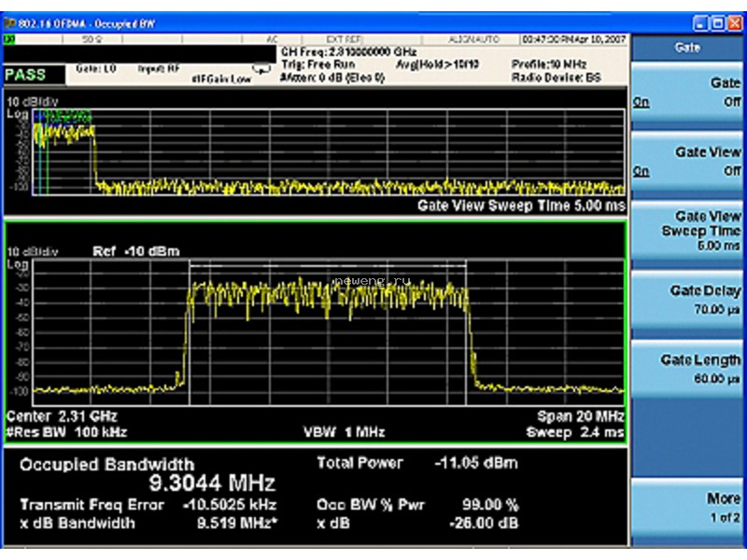Close the 802.16 OFDMA window

click(735, 23)
